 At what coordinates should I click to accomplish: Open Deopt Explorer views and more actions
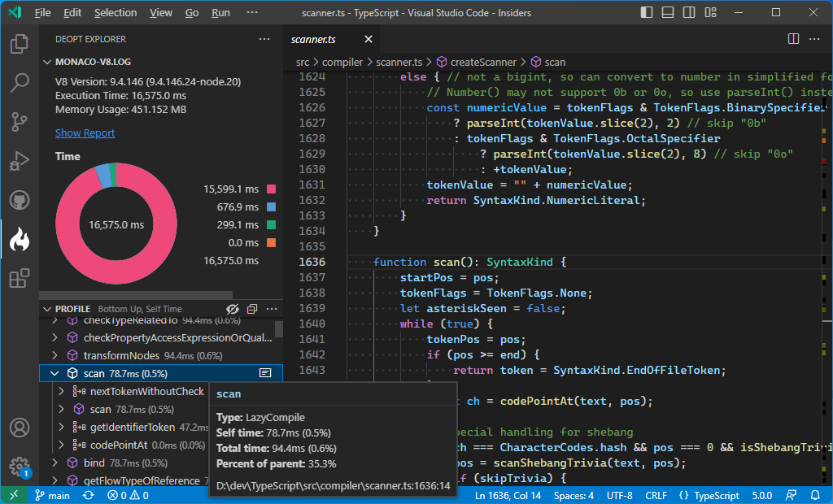click(x=264, y=39)
